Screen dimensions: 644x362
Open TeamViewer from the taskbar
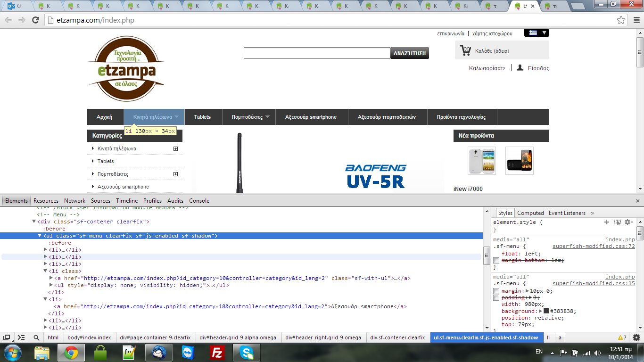pyautogui.click(x=188, y=352)
